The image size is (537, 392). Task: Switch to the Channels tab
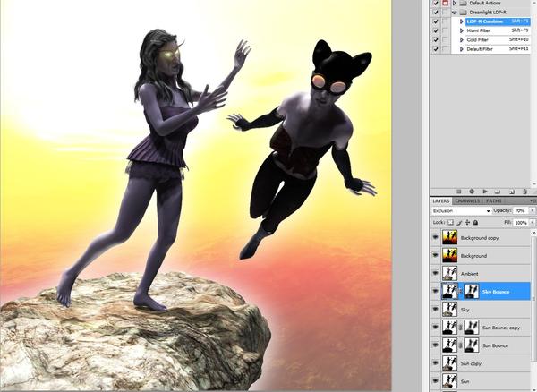pos(467,201)
